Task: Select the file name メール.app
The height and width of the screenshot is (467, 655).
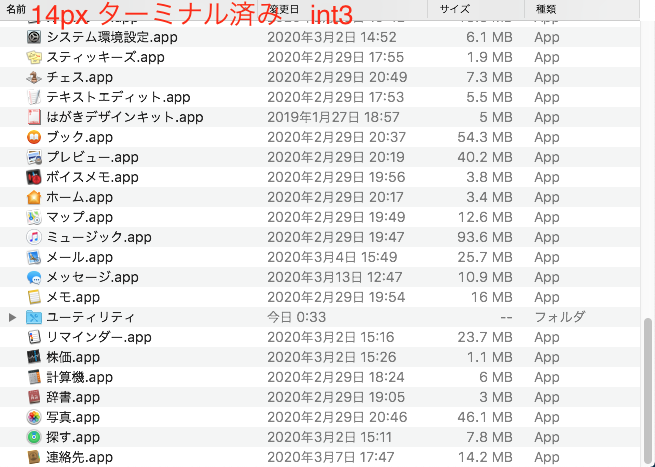Action: click(x=79, y=257)
